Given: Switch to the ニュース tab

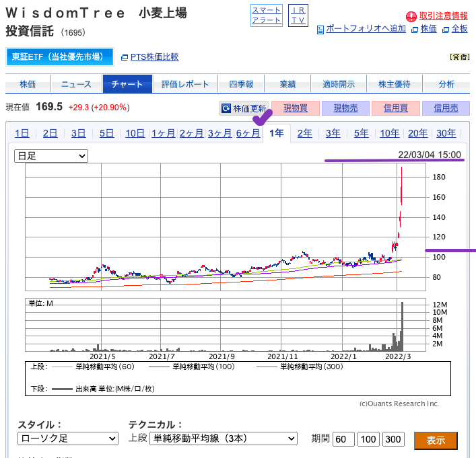Looking at the screenshot, I should (x=76, y=84).
